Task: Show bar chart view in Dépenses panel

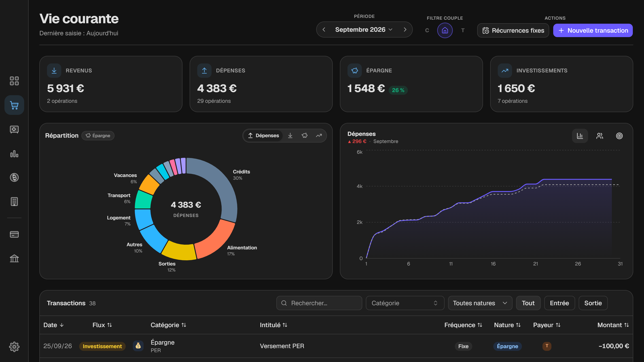Action: 580,136
